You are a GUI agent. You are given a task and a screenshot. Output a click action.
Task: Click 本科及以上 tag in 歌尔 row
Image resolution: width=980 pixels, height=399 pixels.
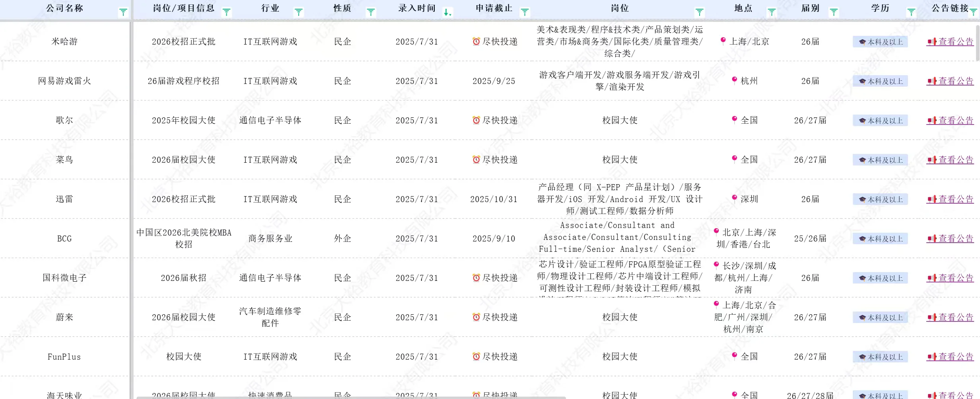[880, 121]
